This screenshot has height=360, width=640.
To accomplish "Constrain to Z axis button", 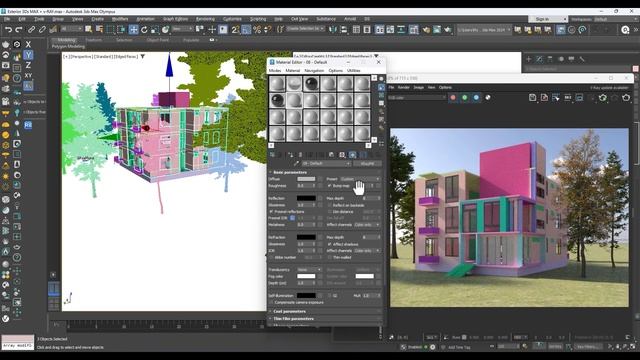I will pyautogui.click(x=28, y=65).
